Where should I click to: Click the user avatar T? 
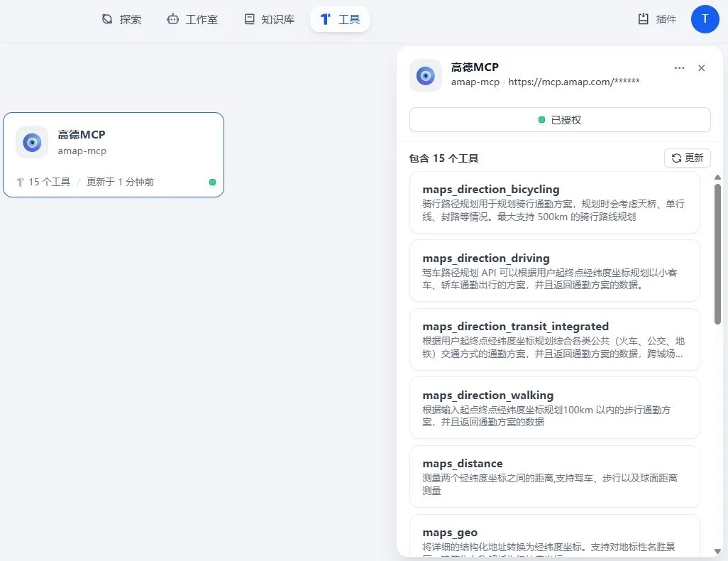705,19
